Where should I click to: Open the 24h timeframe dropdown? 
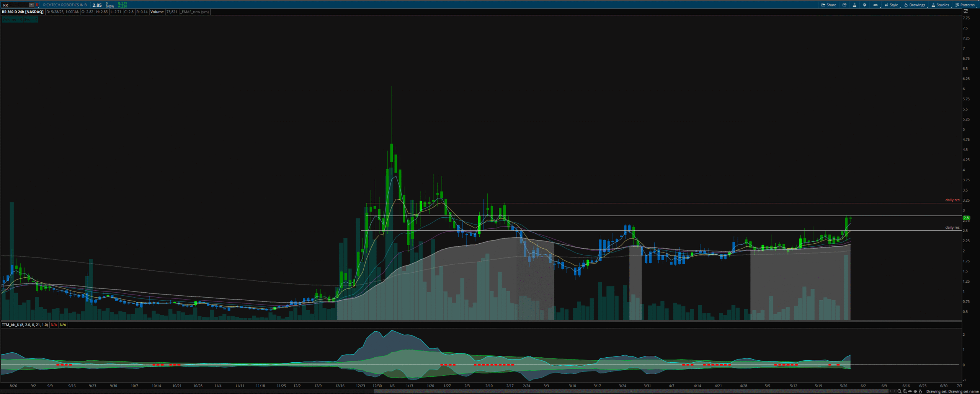tap(875, 5)
